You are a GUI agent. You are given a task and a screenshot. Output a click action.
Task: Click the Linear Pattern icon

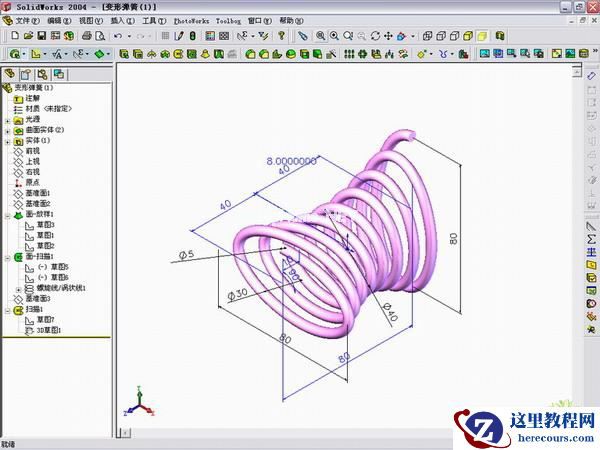(349, 54)
